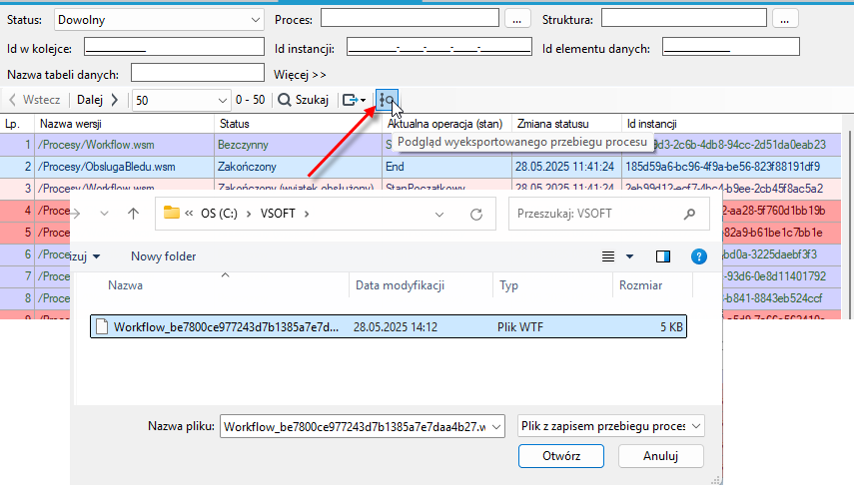The image size is (854, 504).
Task: Go to next page with Dalej
Action: pos(98,100)
